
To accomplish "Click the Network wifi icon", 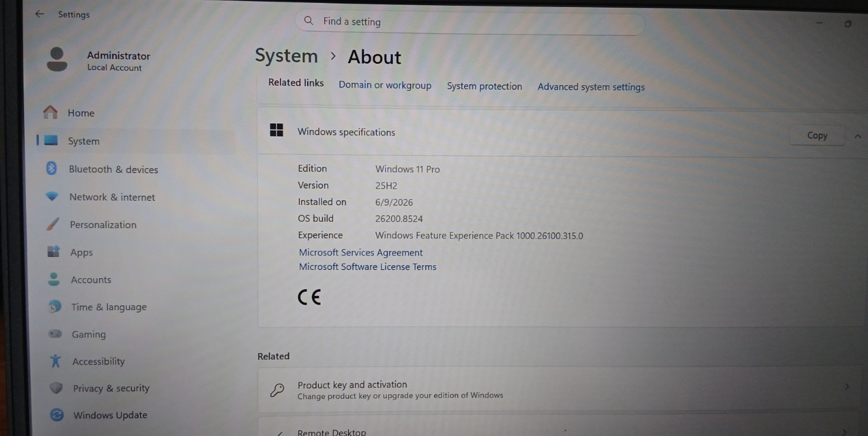I will (52, 196).
